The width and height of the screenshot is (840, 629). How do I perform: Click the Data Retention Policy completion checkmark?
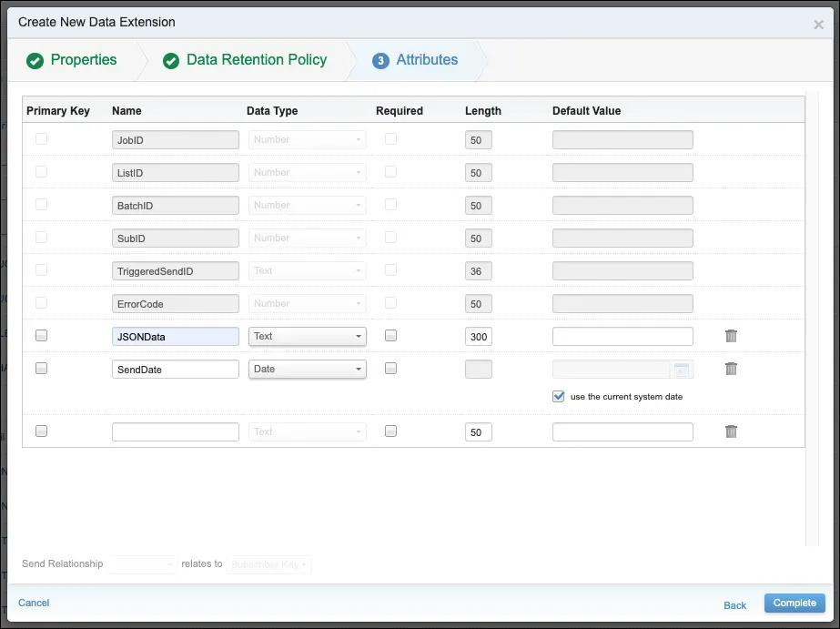click(169, 59)
